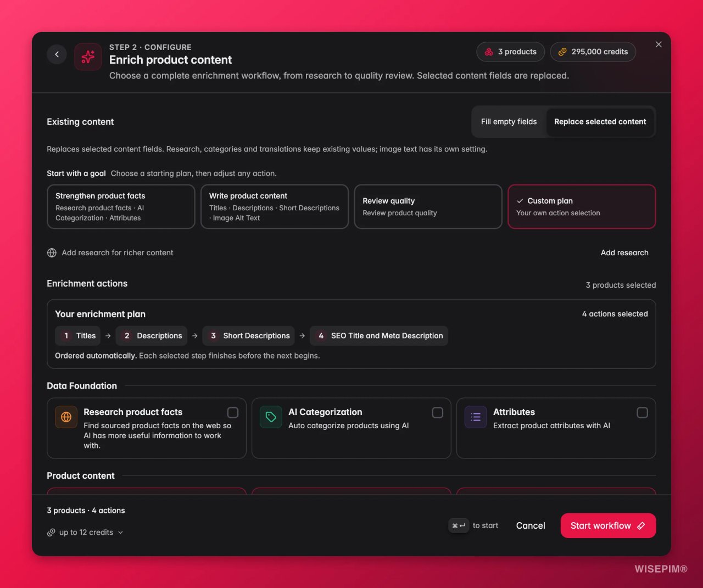Click the checkmark icon on Custom plan
The height and width of the screenshot is (588, 703).
[x=520, y=201]
